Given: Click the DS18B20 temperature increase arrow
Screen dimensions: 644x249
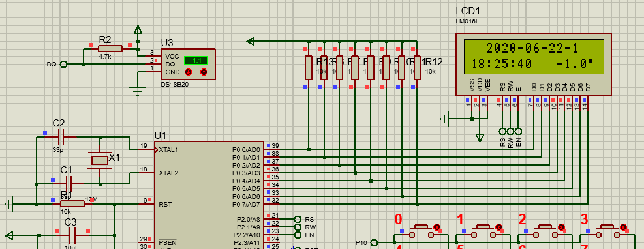Looking at the screenshot, I should tap(204, 72).
